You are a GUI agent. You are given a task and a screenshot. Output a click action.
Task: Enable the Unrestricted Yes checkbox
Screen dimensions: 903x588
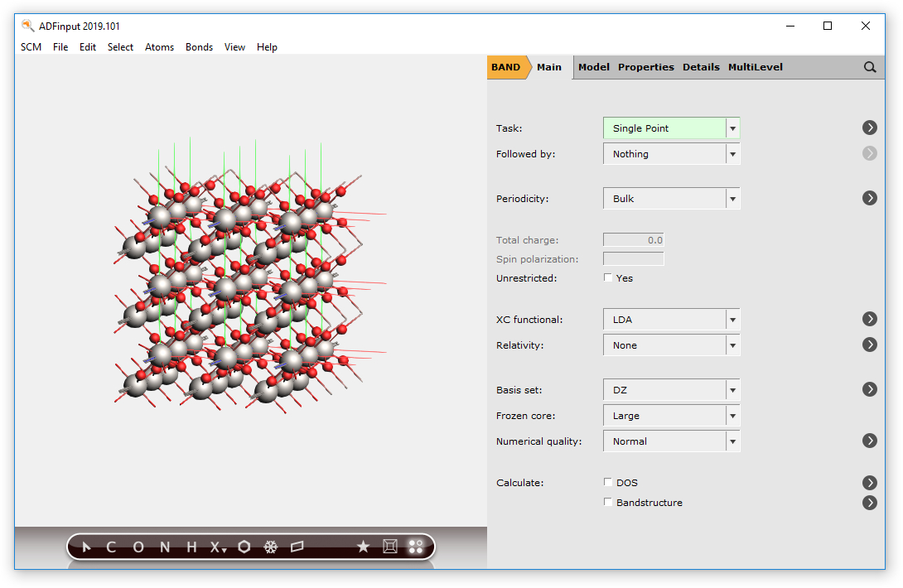[x=608, y=277]
